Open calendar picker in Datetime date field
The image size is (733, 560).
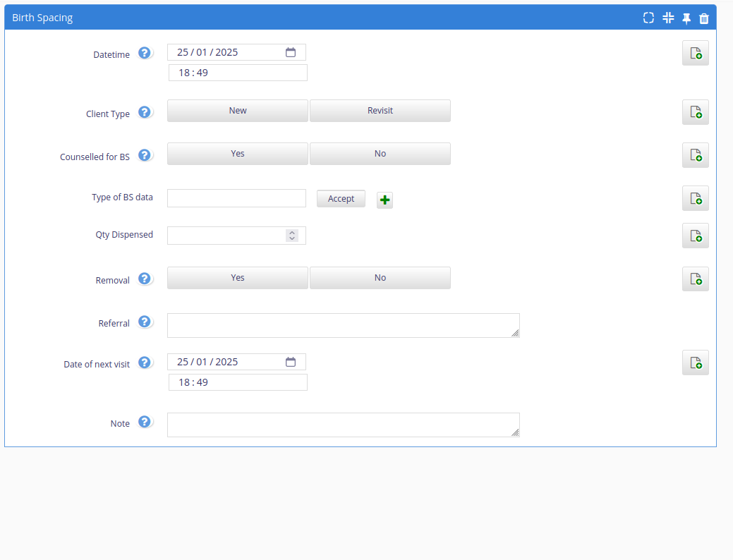pyautogui.click(x=290, y=52)
